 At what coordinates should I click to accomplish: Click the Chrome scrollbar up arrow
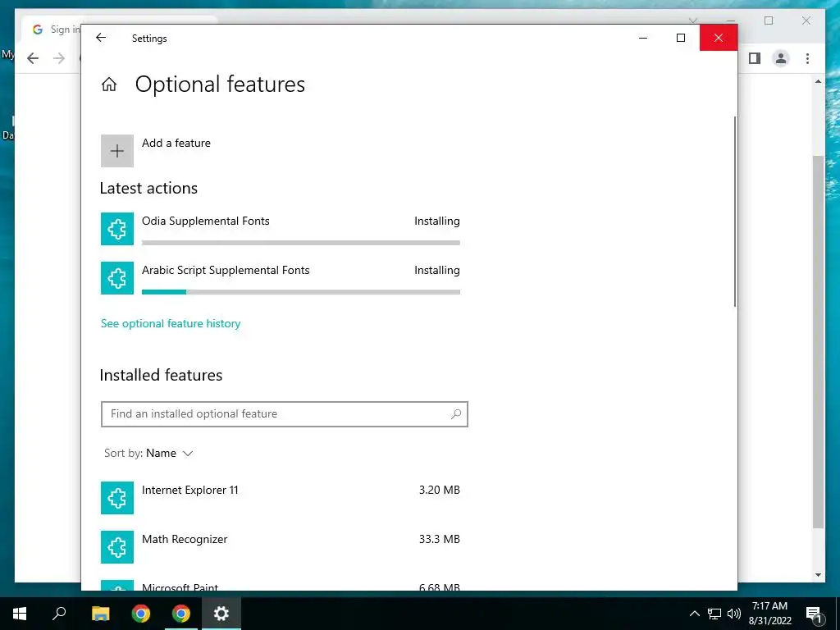pos(818,81)
